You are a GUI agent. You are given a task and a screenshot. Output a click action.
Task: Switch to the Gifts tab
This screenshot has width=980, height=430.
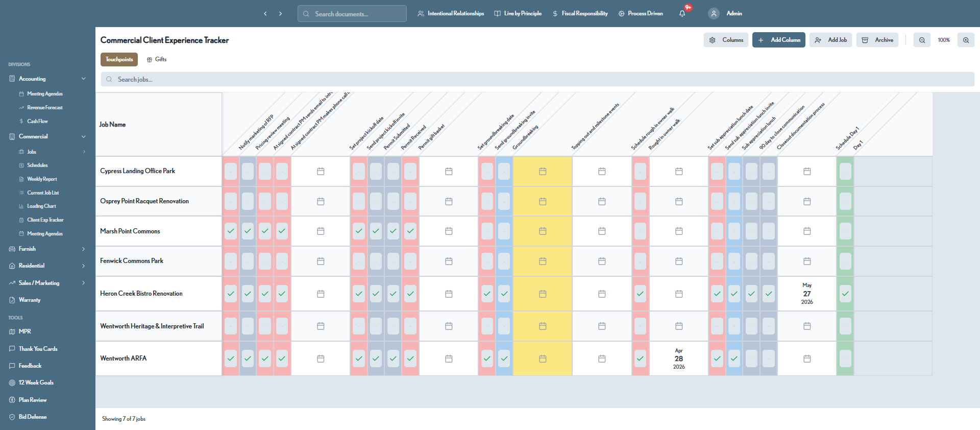coord(157,60)
